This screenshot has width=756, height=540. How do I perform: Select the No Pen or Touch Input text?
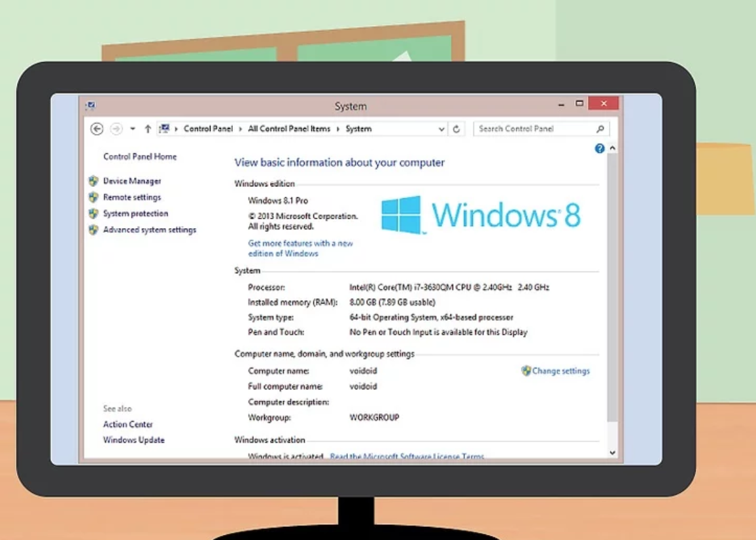click(438, 332)
